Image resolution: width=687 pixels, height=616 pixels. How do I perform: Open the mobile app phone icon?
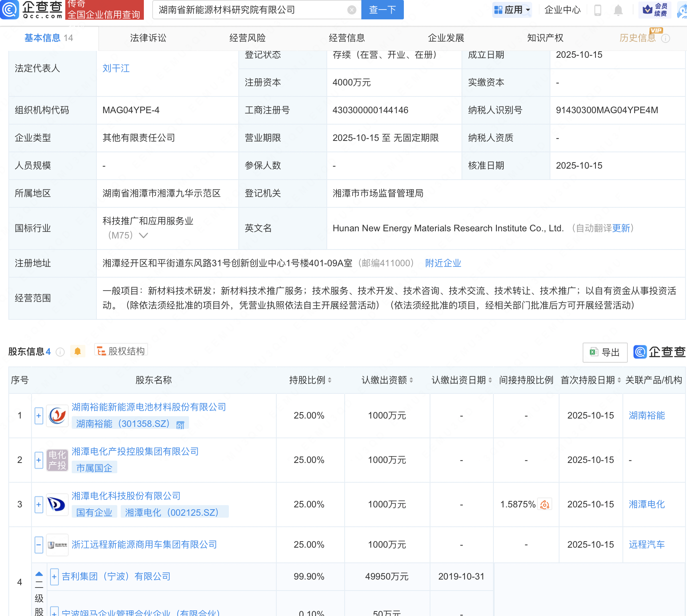[597, 10]
